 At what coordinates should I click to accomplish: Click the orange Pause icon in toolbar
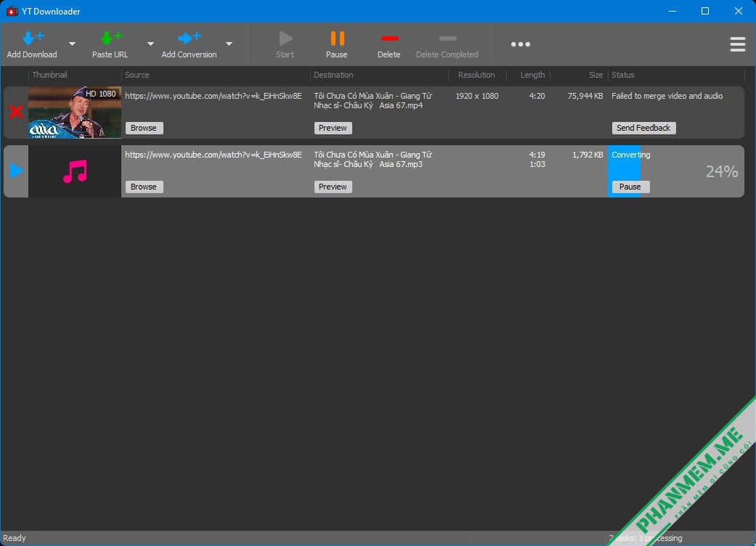[x=338, y=38]
